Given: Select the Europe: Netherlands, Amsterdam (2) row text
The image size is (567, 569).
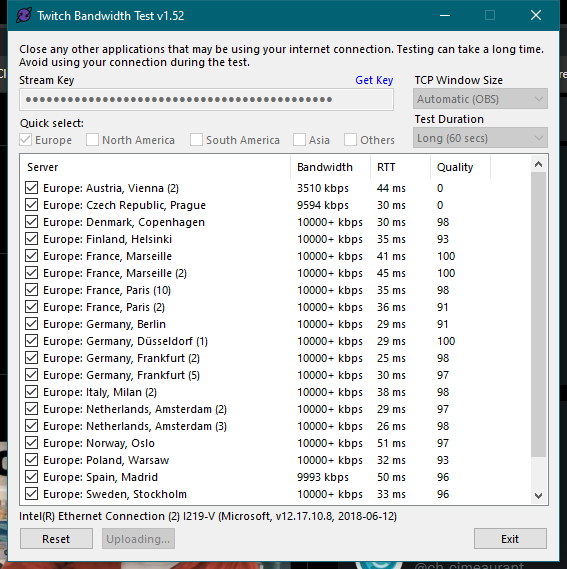Looking at the screenshot, I should [x=135, y=409].
